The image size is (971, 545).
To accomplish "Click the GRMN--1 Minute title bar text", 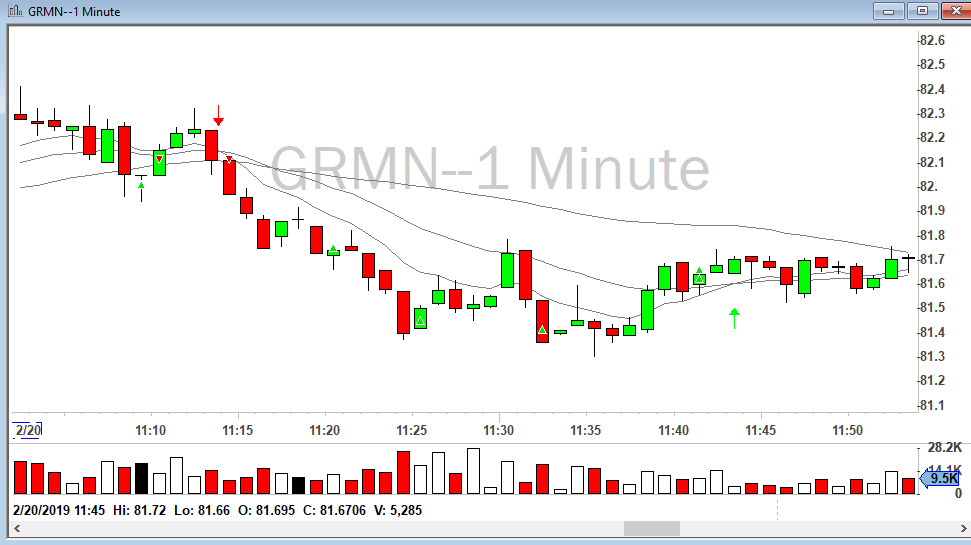I will (78, 10).
